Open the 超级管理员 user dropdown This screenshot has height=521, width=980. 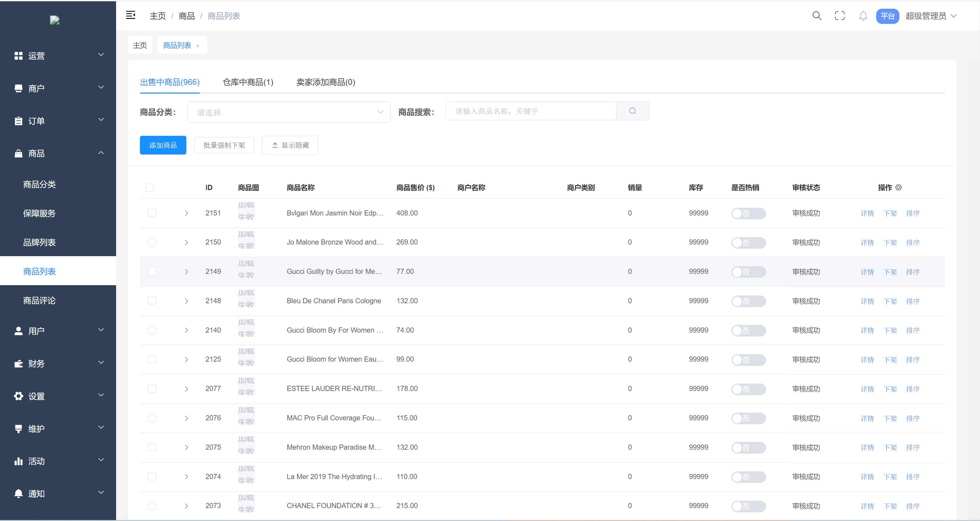(931, 16)
